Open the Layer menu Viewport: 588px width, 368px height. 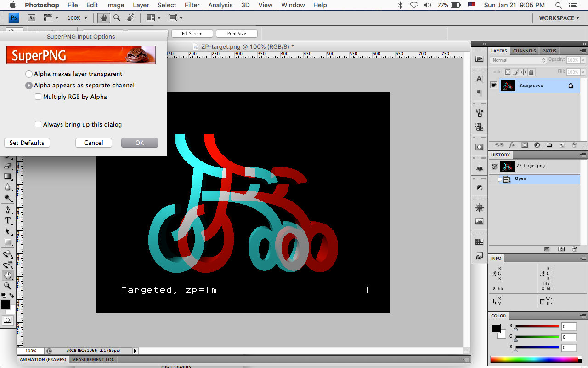click(141, 5)
